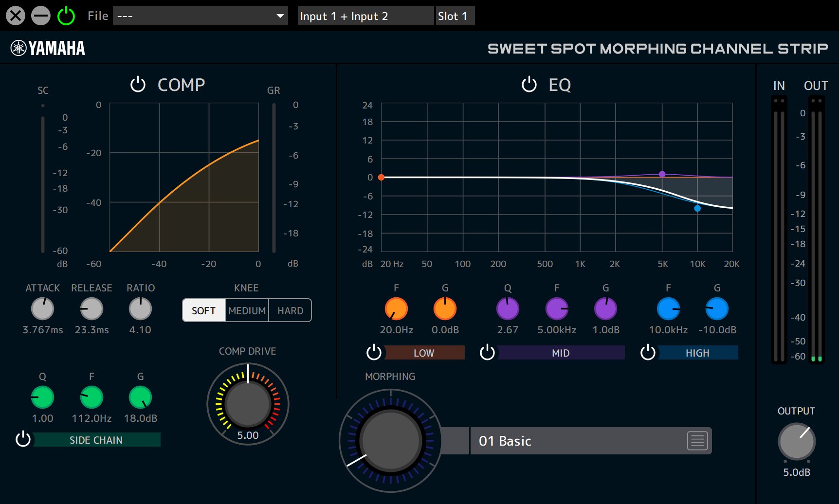Select SOFT knee

203,310
